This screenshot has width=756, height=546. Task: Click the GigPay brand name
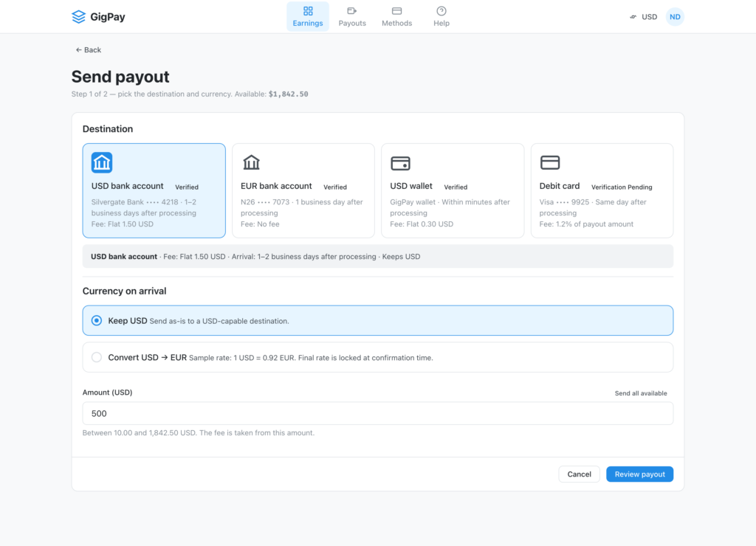tap(108, 17)
